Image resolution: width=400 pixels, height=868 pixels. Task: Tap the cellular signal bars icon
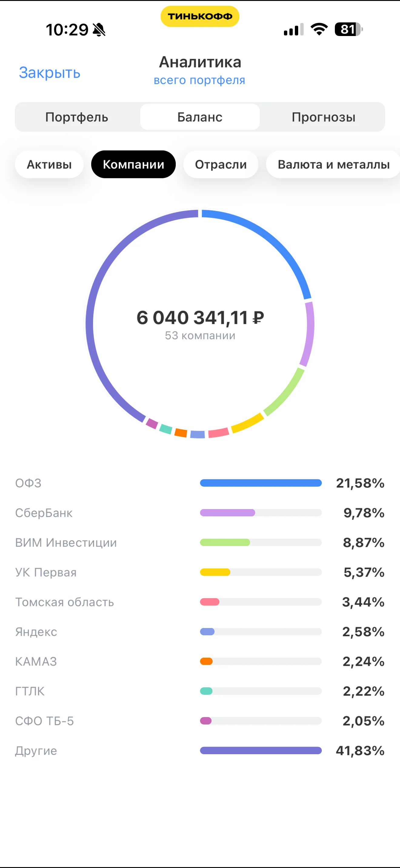click(294, 29)
